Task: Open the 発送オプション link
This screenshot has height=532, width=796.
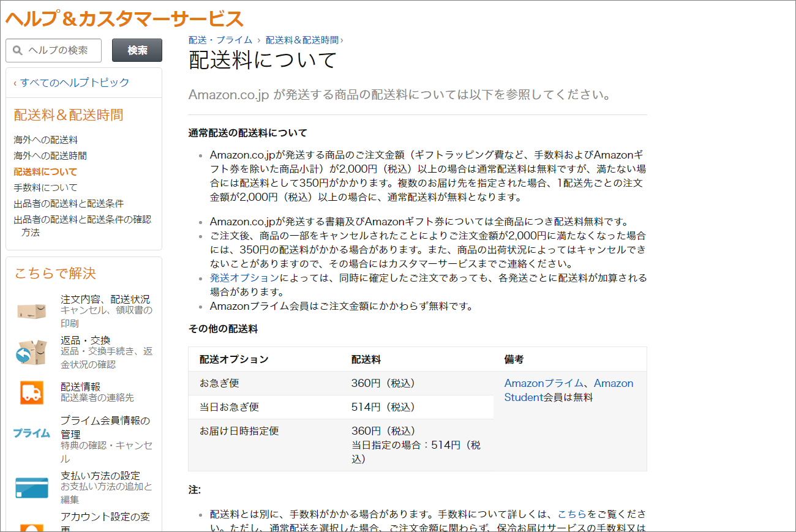Action: tap(245, 278)
